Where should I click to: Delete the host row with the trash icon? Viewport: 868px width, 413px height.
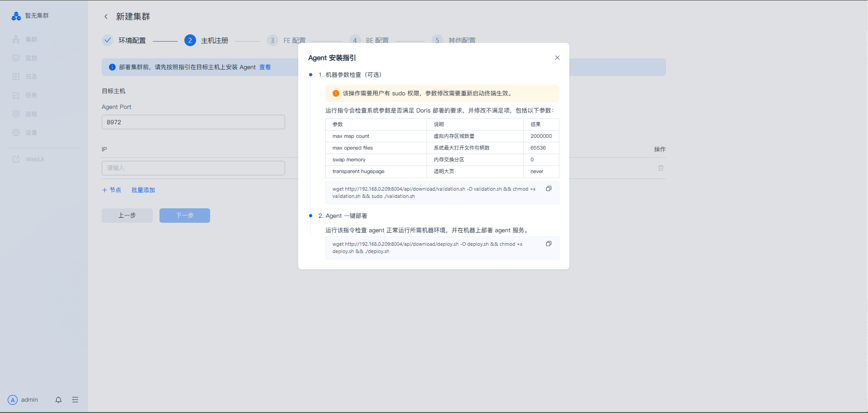point(661,168)
